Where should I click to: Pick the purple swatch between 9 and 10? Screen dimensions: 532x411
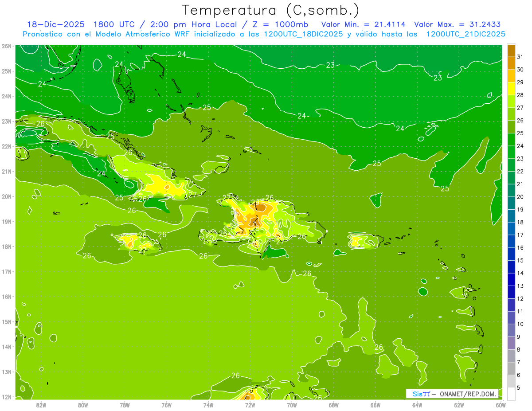(511, 330)
